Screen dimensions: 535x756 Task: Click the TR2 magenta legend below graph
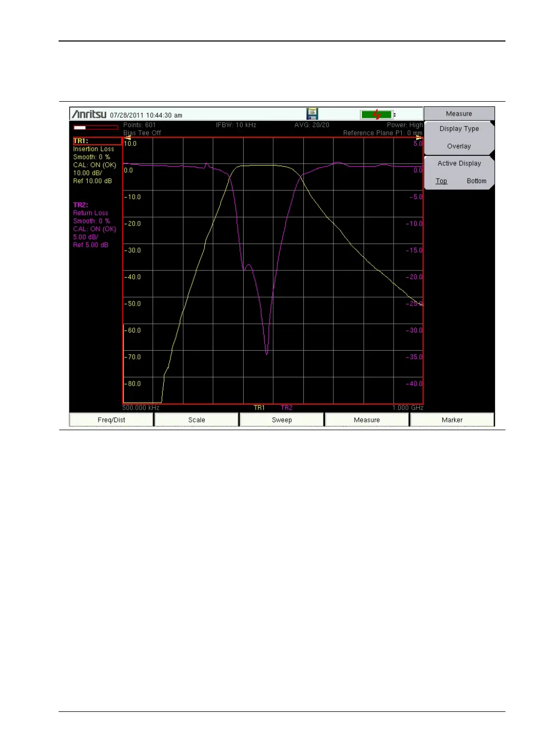pyautogui.click(x=287, y=408)
